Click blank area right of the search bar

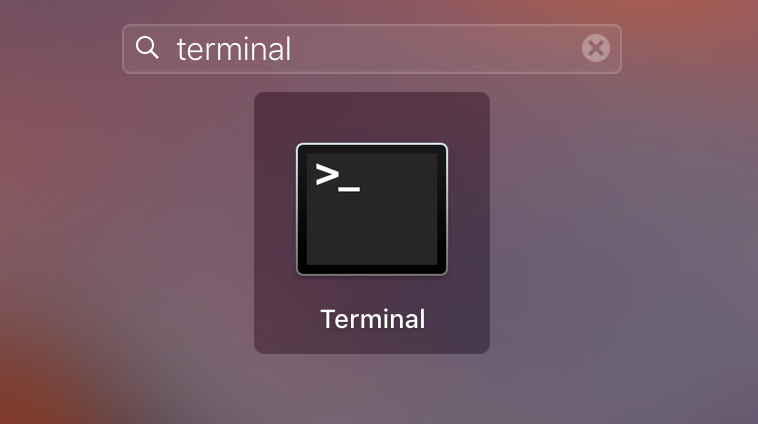click(690, 48)
